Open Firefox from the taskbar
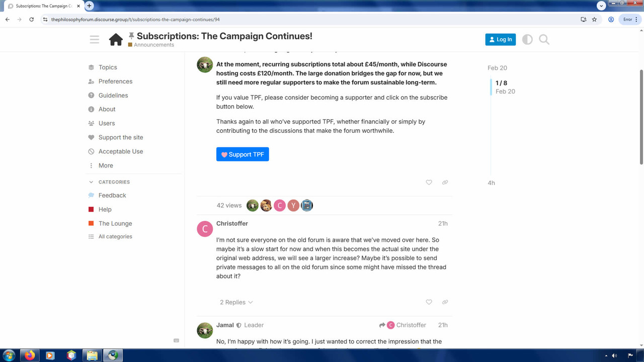This screenshot has width=644, height=362. [x=30, y=355]
